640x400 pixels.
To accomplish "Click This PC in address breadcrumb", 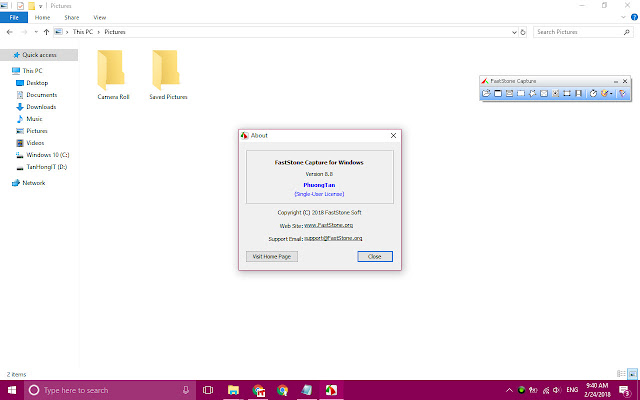I will (83, 32).
